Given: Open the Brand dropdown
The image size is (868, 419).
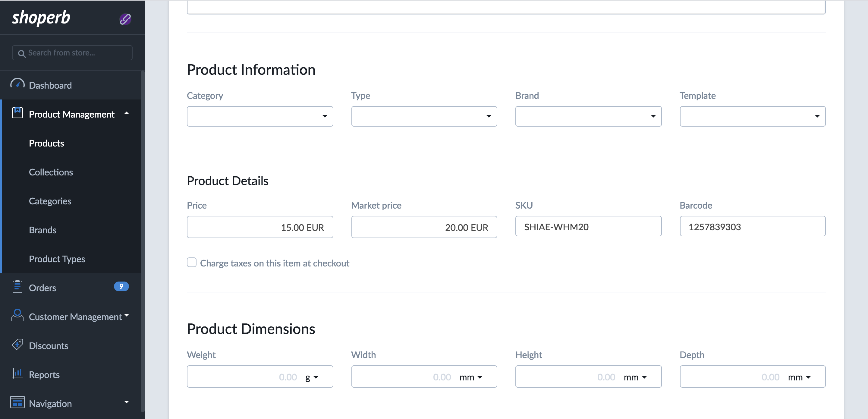Looking at the screenshot, I should [x=588, y=116].
